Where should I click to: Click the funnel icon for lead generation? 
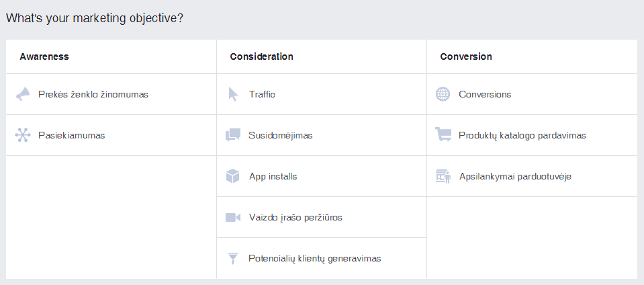click(233, 258)
